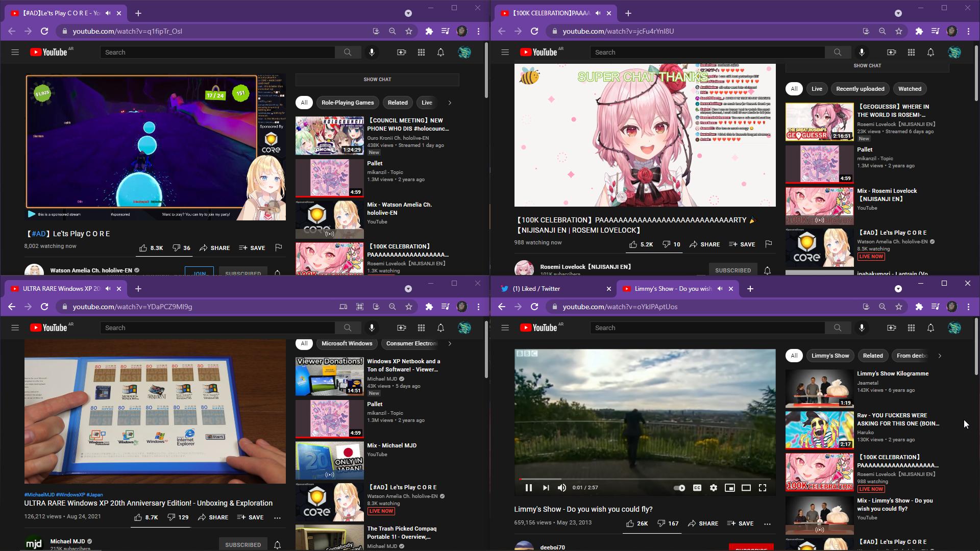Seek along the Limmy's Show progress bar
This screenshot has width=980, height=551.
pos(645,479)
